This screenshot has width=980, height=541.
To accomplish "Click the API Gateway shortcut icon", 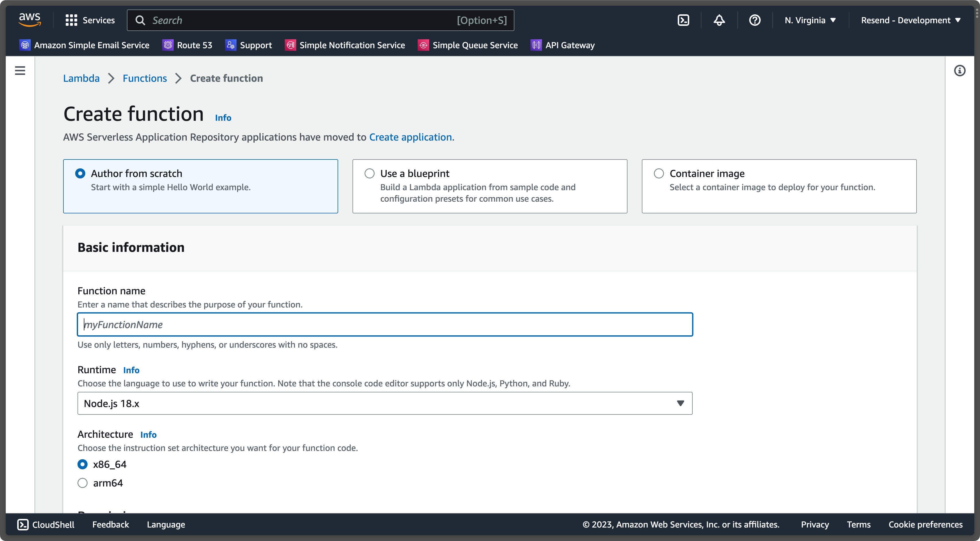I will click(x=536, y=45).
